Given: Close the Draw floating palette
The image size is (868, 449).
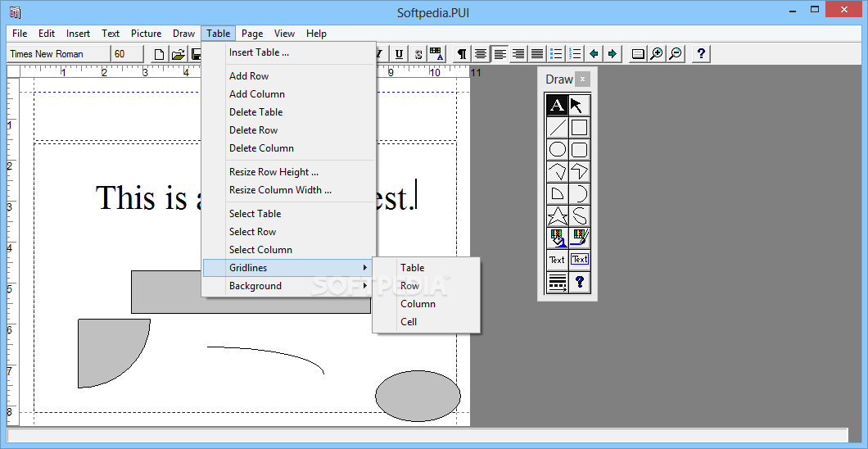Looking at the screenshot, I should 582,79.
